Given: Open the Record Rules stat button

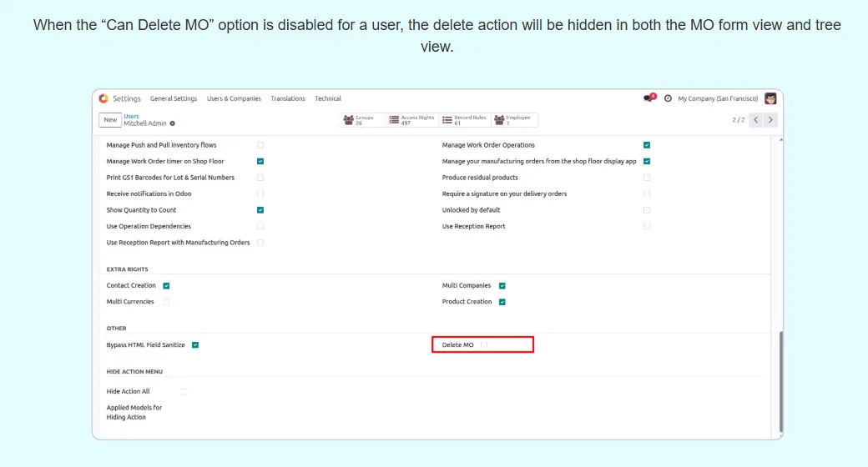Looking at the screenshot, I should click(465, 120).
